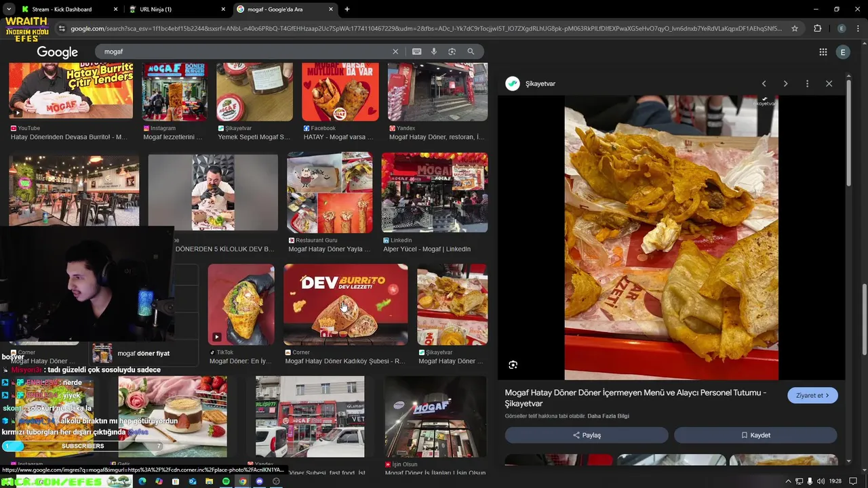
Task: Open the volume control in system tray
Action: coord(821,481)
